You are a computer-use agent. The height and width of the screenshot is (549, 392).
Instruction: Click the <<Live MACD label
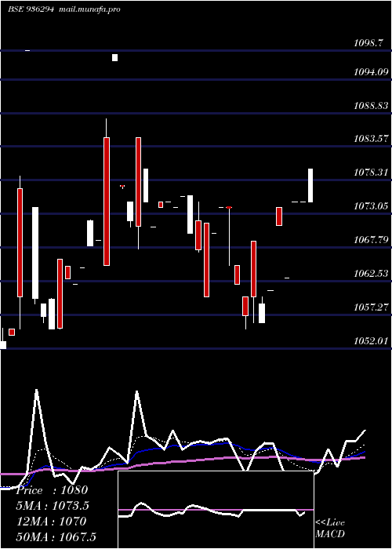point(330,529)
